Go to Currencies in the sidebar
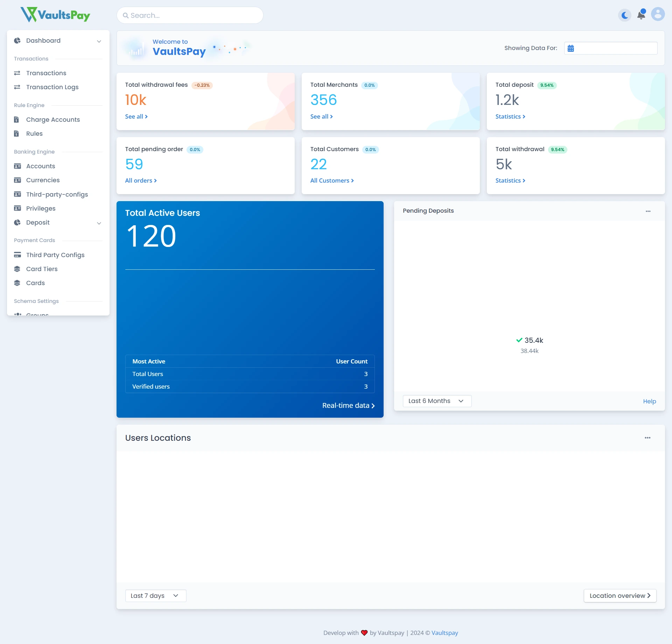672x644 pixels. [43, 180]
